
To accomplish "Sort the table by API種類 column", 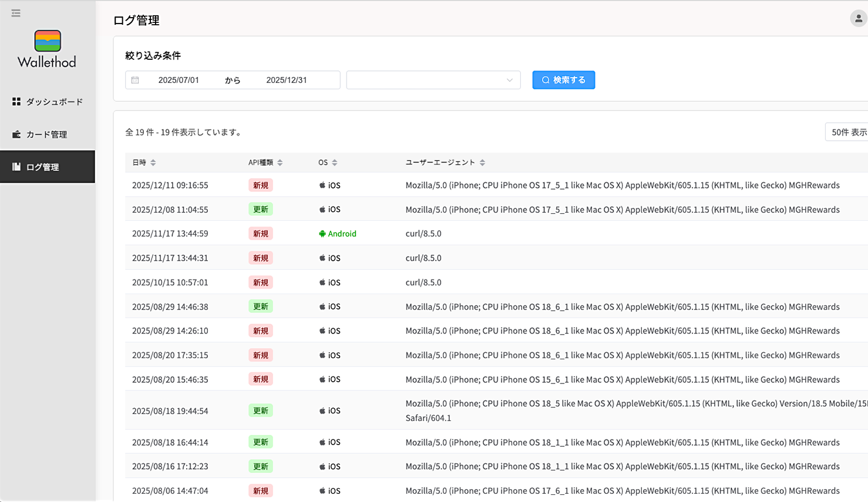I will (280, 163).
